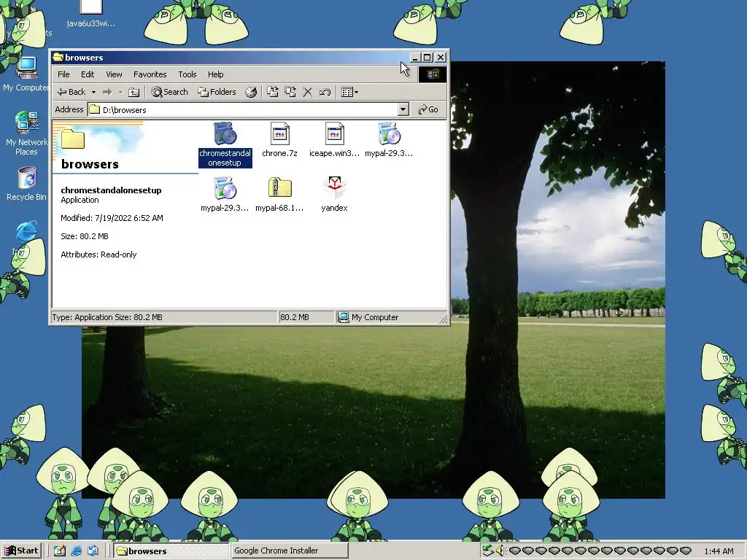Click the Undo toolbar icon
This screenshot has height=560, width=747.
point(325,92)
